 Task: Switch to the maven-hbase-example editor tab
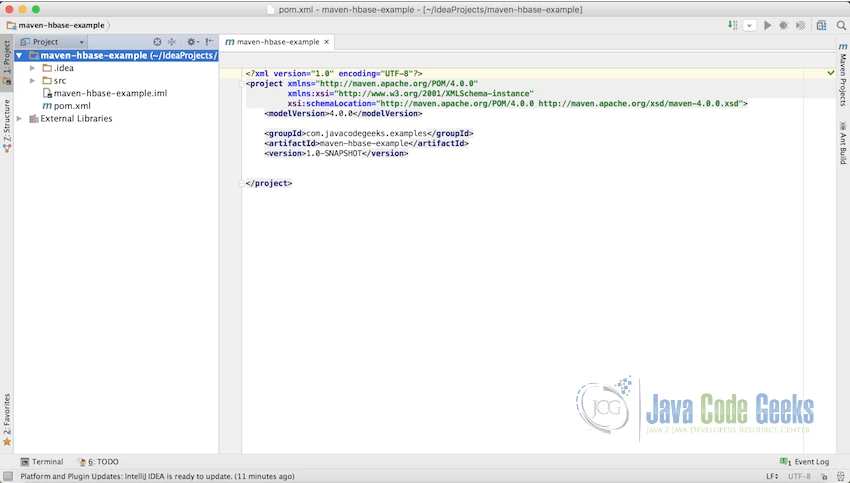(x=278, y=42)
